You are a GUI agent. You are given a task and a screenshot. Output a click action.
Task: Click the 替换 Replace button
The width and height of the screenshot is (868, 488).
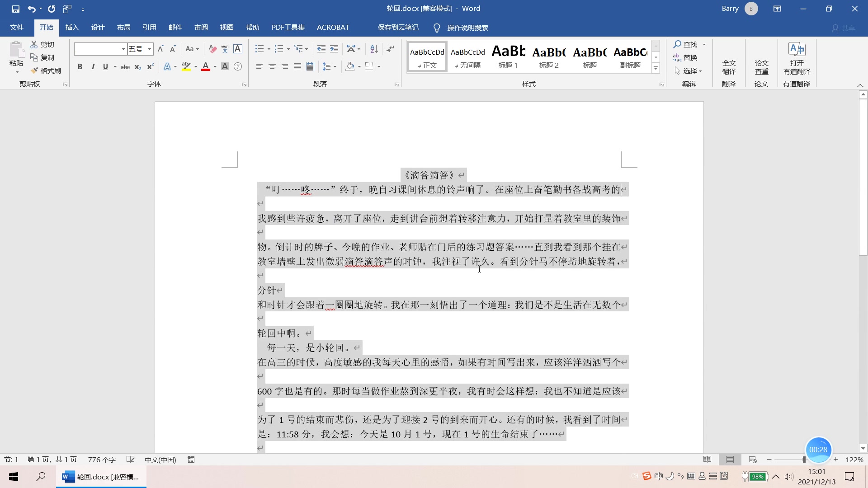tap(685, 57)
